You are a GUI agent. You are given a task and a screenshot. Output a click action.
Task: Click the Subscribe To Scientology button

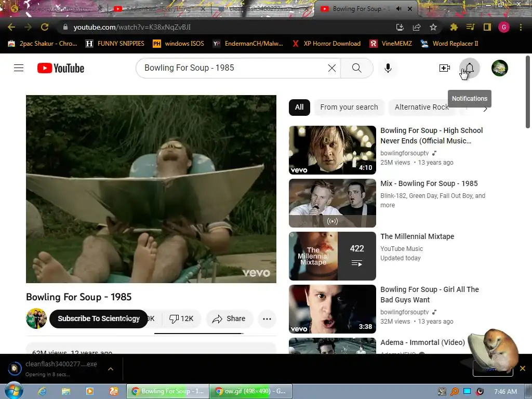pos(99,318)
